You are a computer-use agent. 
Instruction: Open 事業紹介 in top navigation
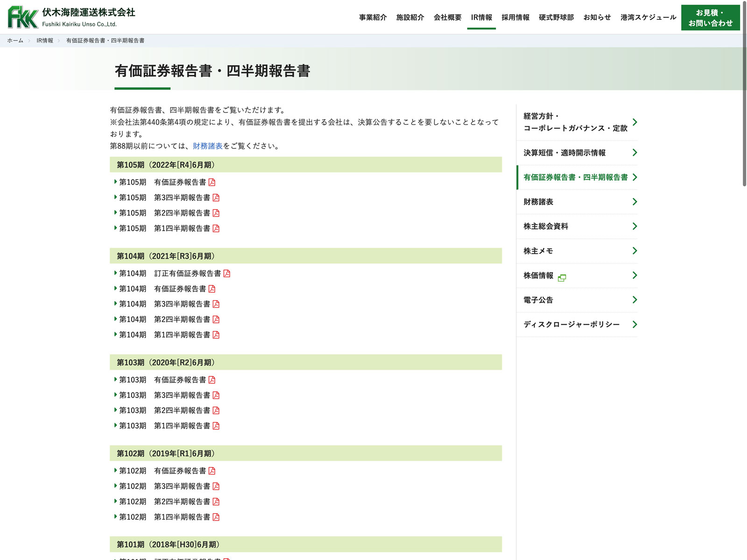coord(373,17)
